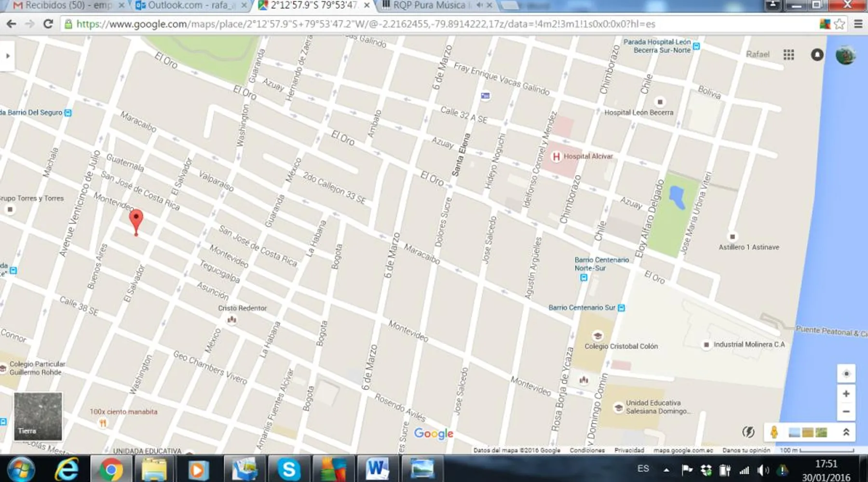The height and width of the screenshot is (482, 868).
Task: Bookmark page with the star icon
Action: (x=840, y=24)
